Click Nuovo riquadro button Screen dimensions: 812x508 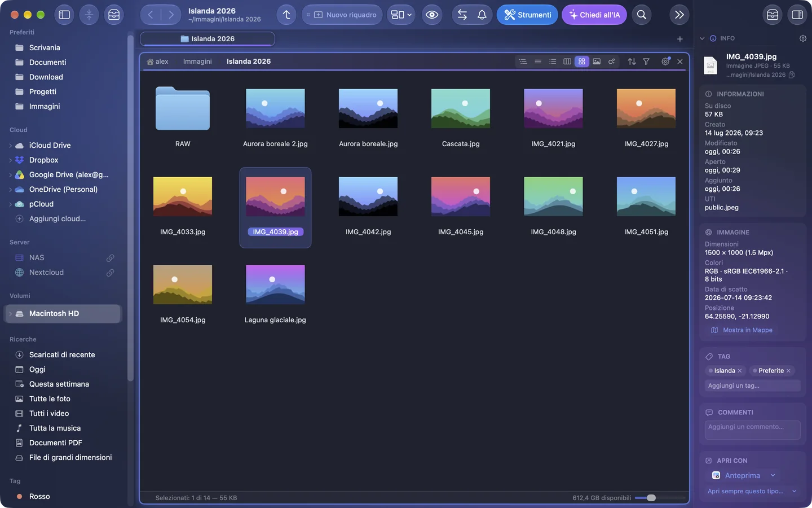click(x=342, y=15)
